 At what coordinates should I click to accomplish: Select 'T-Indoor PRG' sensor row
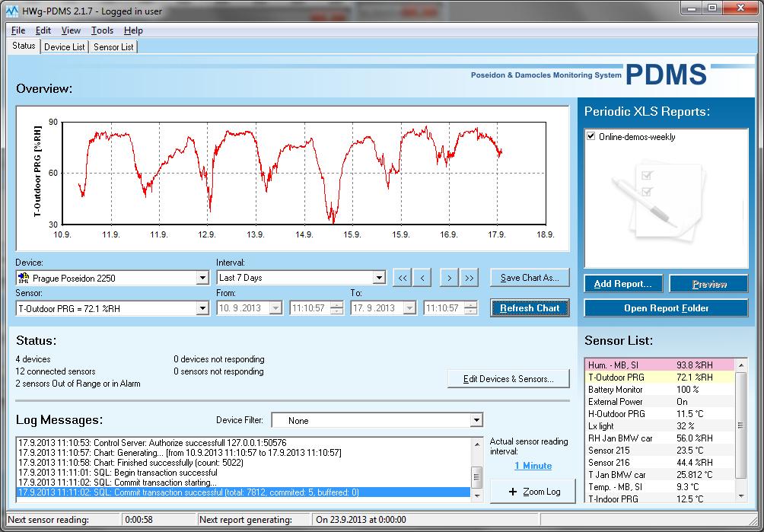[x=660, y=499]
